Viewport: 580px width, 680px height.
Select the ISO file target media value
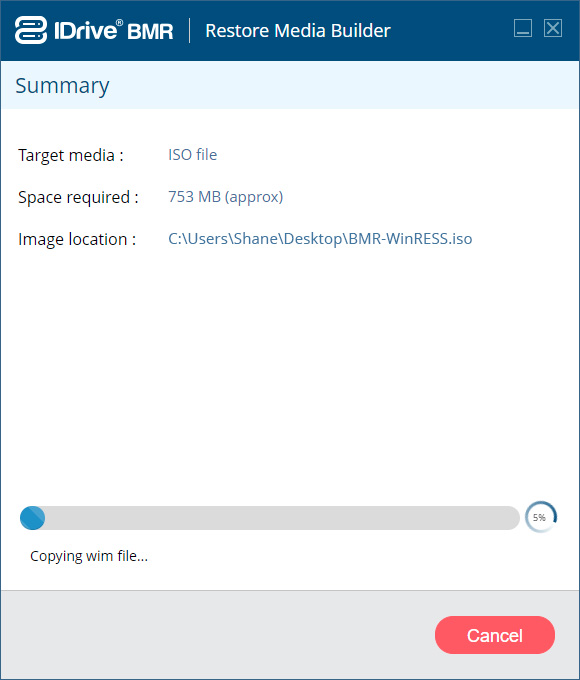click(193, 155)
